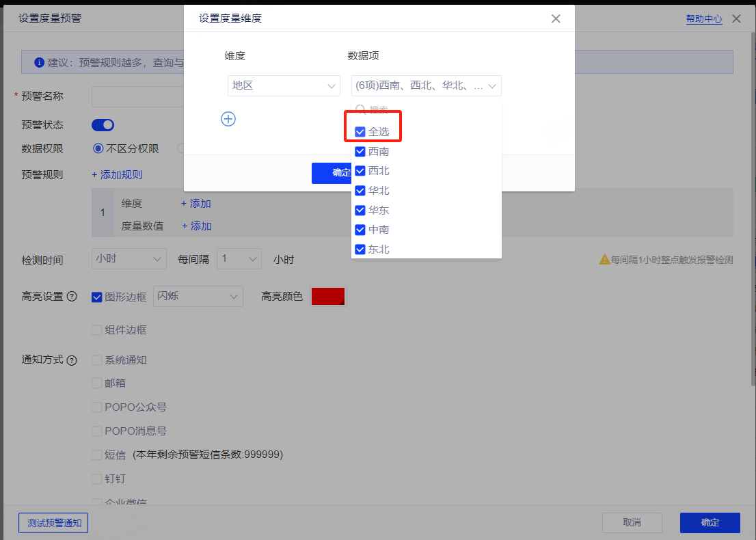Enable the 邮箱 notification checkbox
The image size is (756, 540).
click(97, 383)
